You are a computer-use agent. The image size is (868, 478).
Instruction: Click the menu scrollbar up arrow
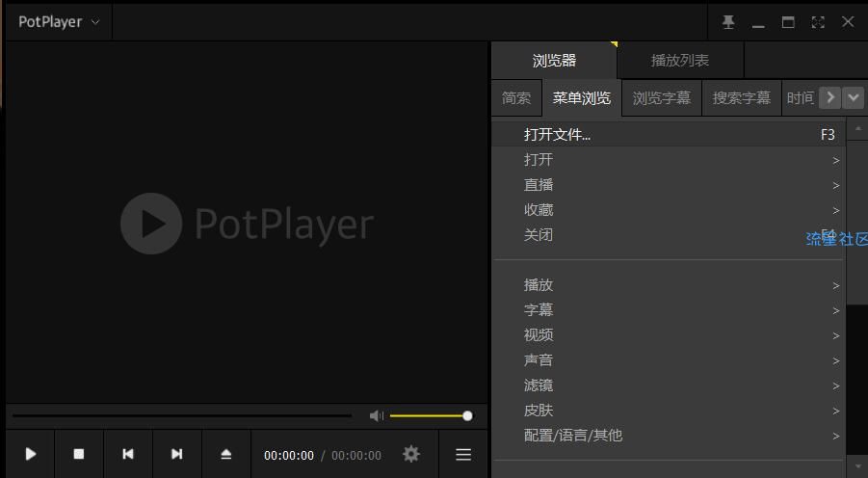pos(858,128)
